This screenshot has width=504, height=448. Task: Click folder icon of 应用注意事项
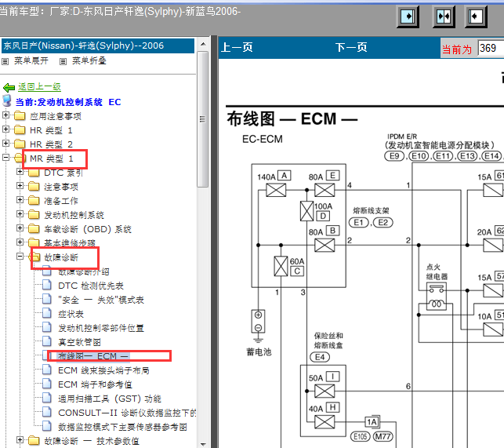(x=20, y=115)
